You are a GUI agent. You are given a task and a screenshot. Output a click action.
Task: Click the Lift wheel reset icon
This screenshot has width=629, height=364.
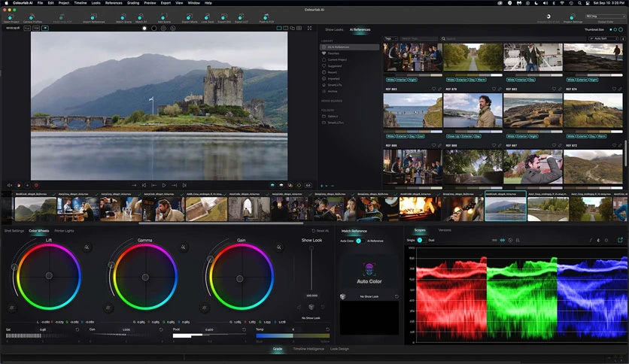pos(11,308)
